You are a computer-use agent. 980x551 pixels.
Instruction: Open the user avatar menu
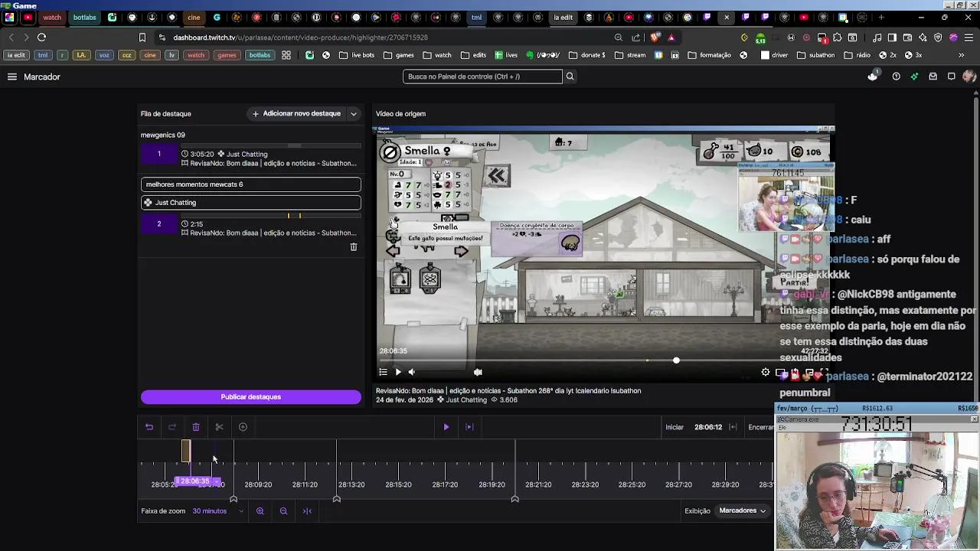[969, 77]
